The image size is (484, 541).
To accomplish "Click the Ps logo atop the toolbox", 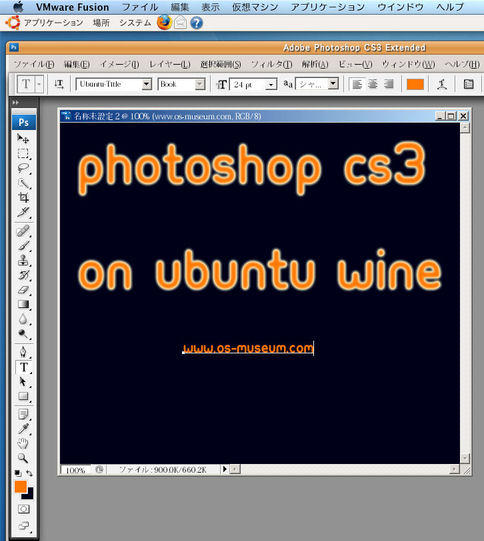I will click(x=24, y=122).
